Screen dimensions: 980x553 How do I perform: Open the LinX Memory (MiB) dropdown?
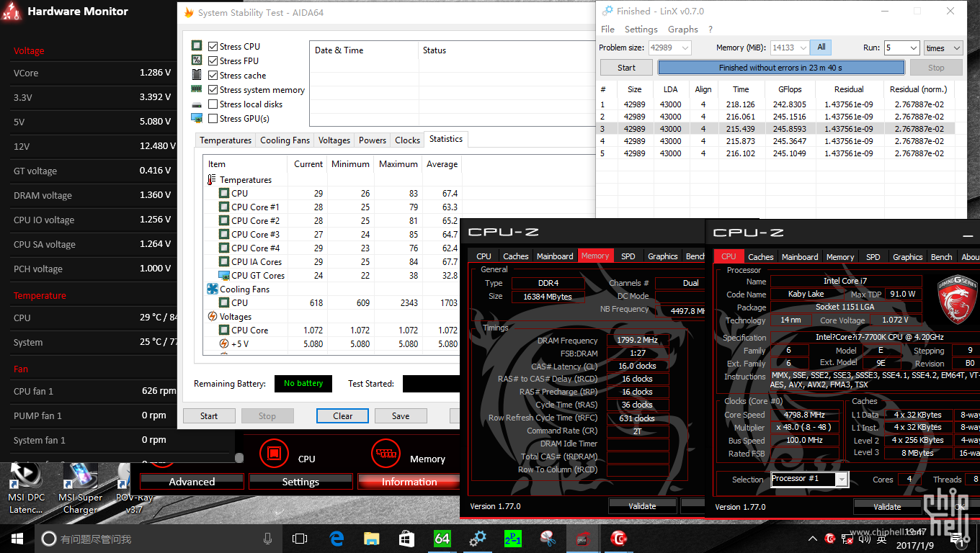pos(802,48)
